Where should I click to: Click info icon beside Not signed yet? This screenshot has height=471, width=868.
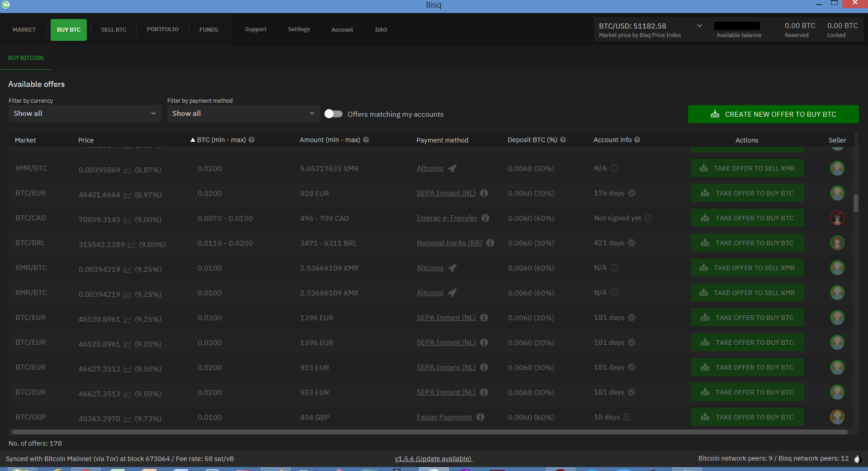coord(648,218)
